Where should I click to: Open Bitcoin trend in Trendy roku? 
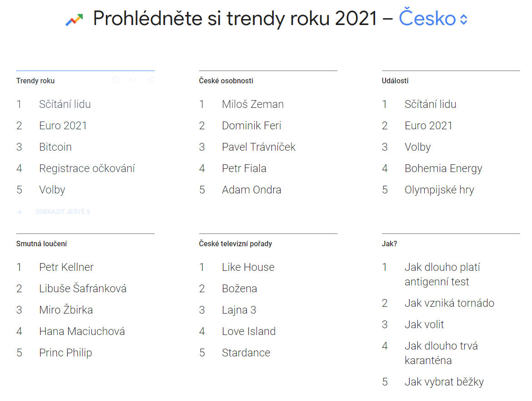pos(55,147)
